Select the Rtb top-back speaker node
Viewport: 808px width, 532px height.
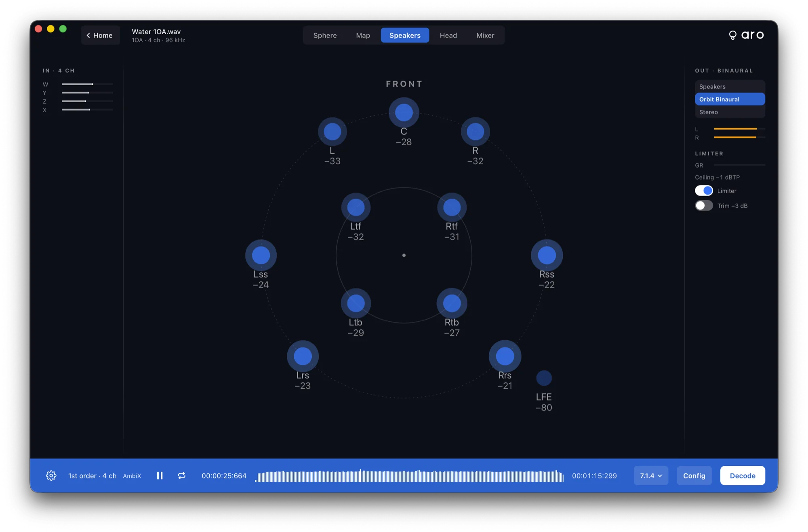point(452,303)
